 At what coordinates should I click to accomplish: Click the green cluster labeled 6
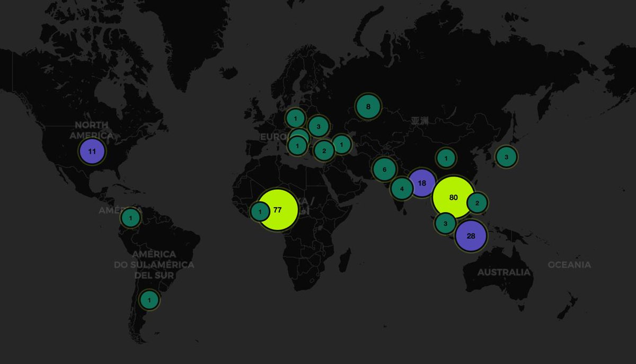(384, 170)
